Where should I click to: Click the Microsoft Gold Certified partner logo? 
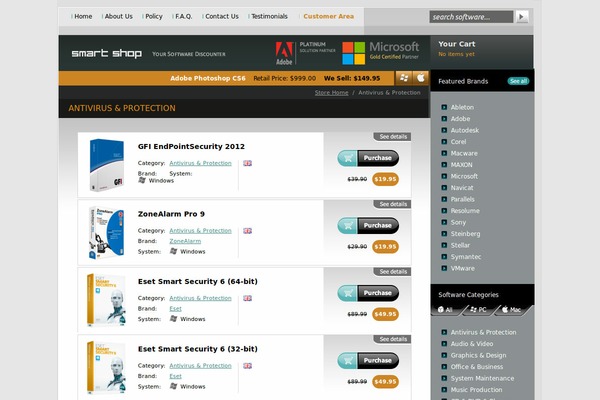click(x=380, y=53)
